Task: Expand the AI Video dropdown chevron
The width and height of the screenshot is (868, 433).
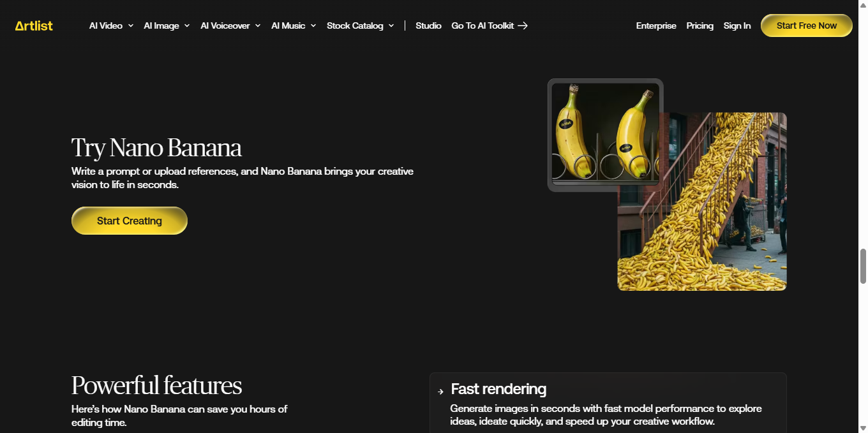Action: coord(131,26)
